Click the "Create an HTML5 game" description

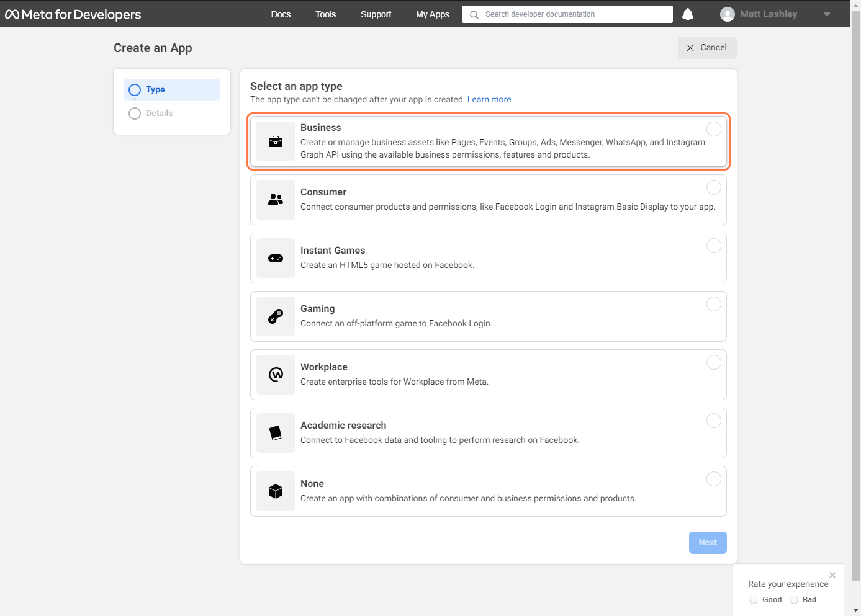(x=387, y=266)
